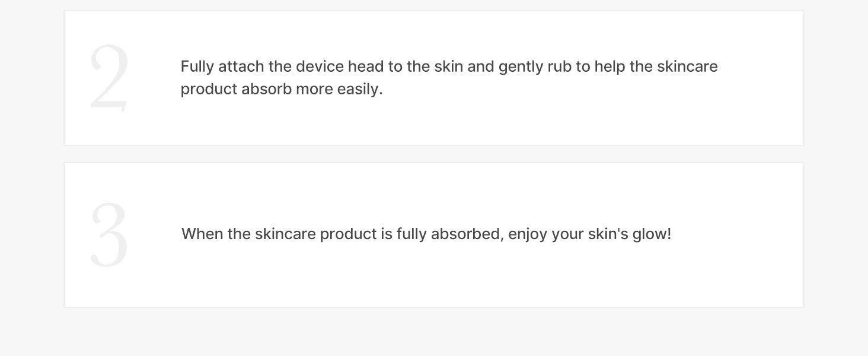The image size is (868, 356).
Task: Click the large step number 2
Action: pyautogui.click(x=109, y=78)
